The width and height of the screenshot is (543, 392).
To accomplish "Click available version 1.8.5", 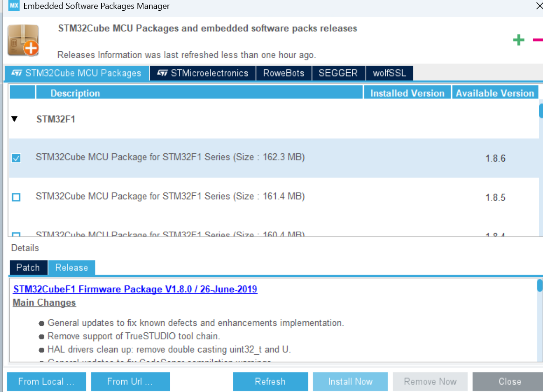I will pyautogui.click(x=495, y=198).
